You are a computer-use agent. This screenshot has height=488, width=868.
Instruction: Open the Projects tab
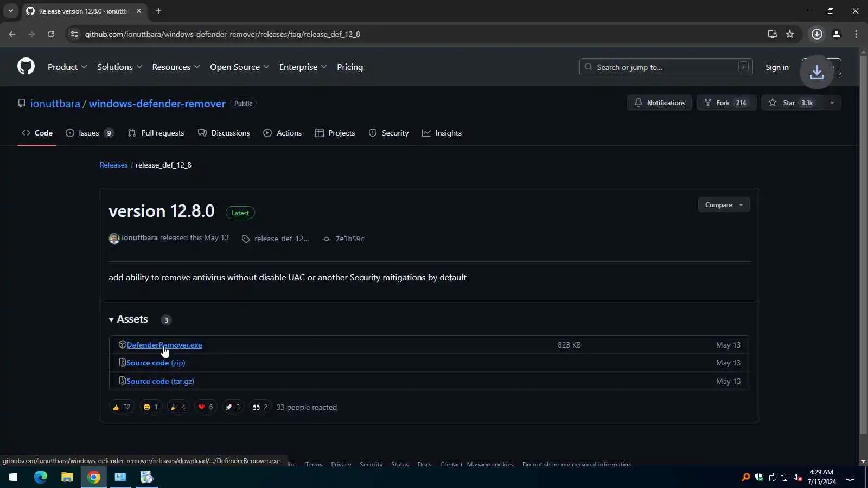(x=335, y=133)
